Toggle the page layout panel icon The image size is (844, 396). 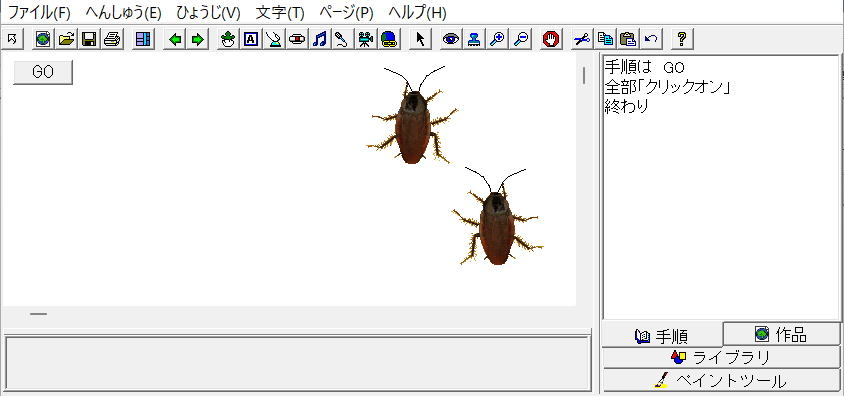coord(143,39)
